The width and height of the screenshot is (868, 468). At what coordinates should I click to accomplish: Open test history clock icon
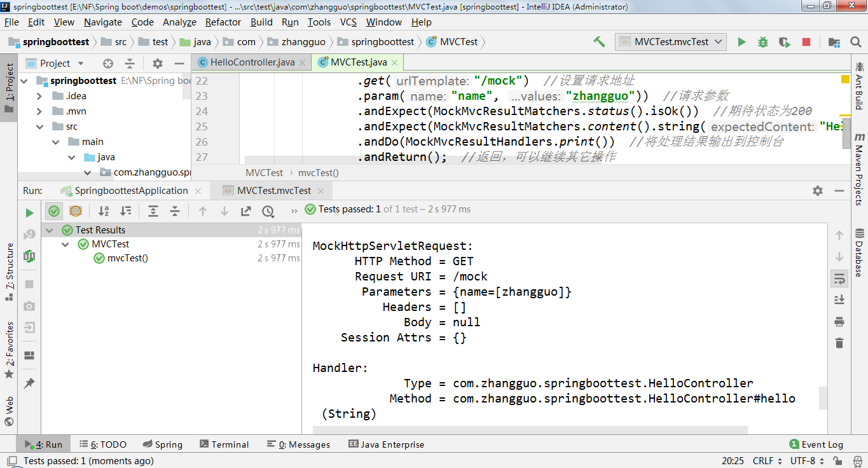268,211
